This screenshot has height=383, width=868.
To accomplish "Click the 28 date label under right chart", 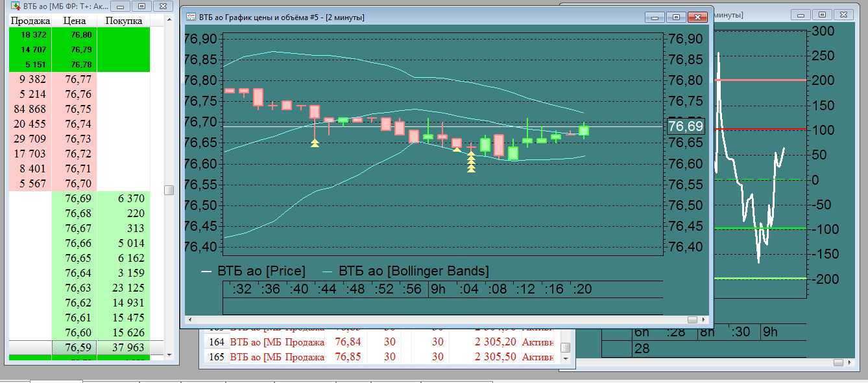I will (642, 349).
